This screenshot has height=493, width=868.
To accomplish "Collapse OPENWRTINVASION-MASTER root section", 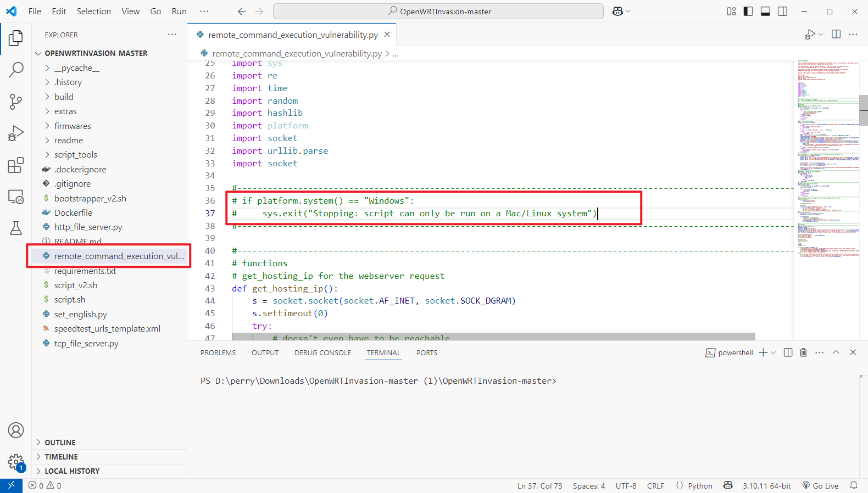I will click(109, 53).
